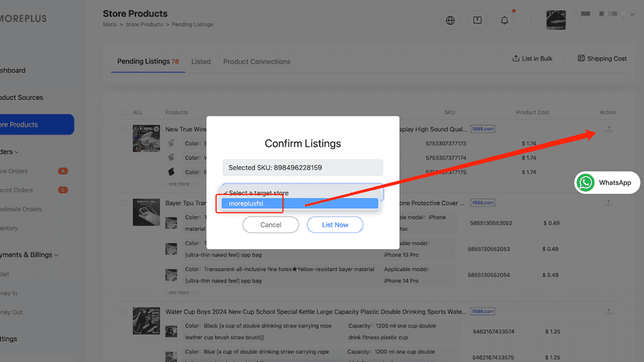
Task: Tick the ALL select checkbox
Action: tap(124, 113)
